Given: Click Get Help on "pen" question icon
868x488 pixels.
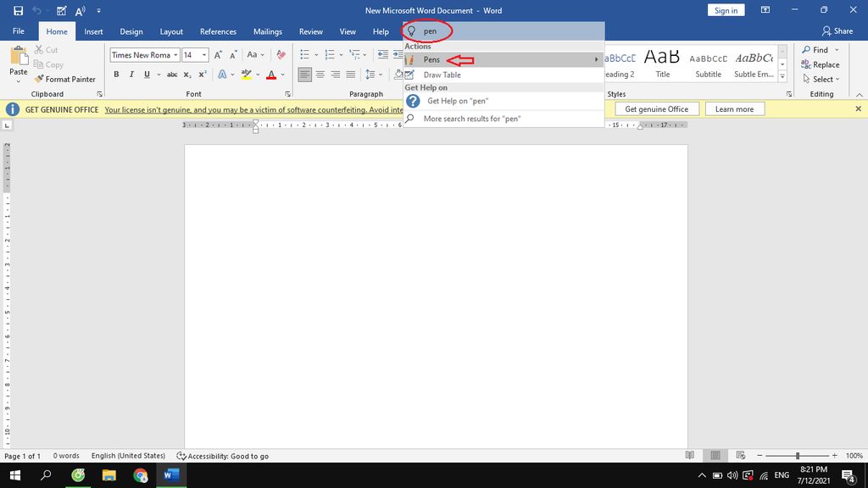Looking at the screenshot, I should click(413, 101).
